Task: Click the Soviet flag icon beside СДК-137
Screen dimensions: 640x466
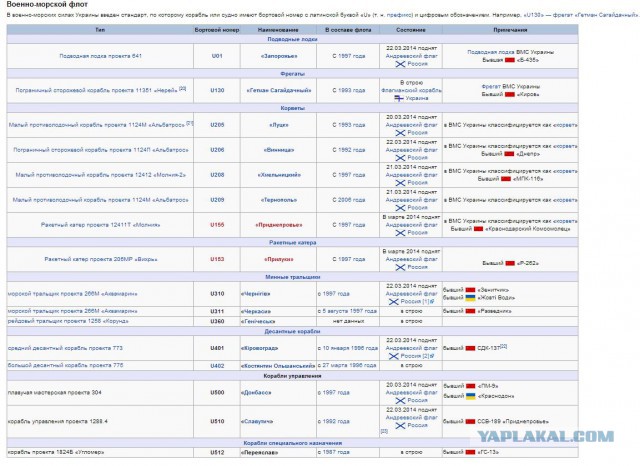Action: (x=470, y=348)
